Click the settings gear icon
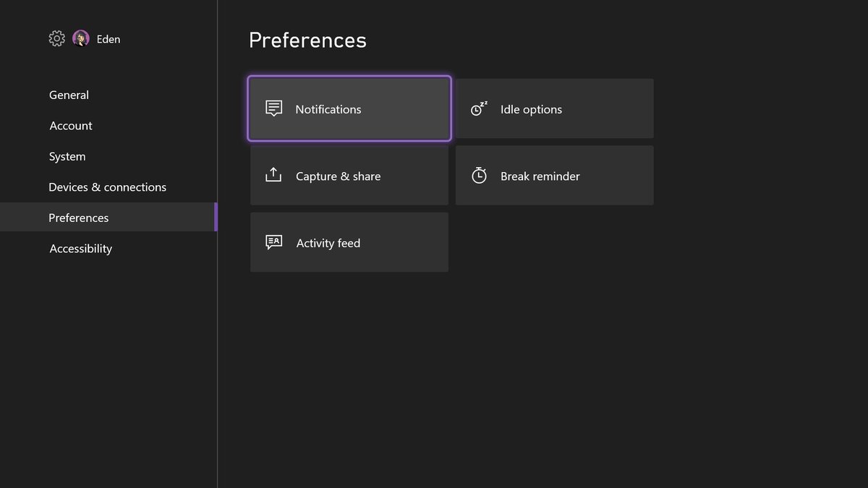The image size is (868, 488). click(57, 39)
